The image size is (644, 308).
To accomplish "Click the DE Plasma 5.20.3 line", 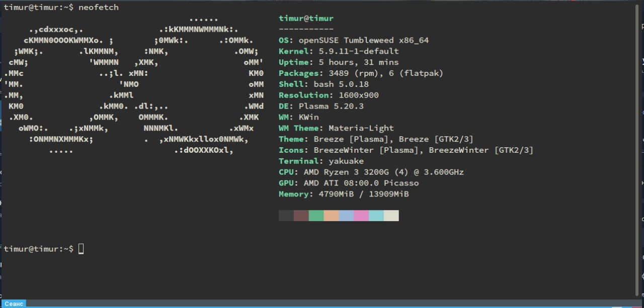I will click(321, 106).
